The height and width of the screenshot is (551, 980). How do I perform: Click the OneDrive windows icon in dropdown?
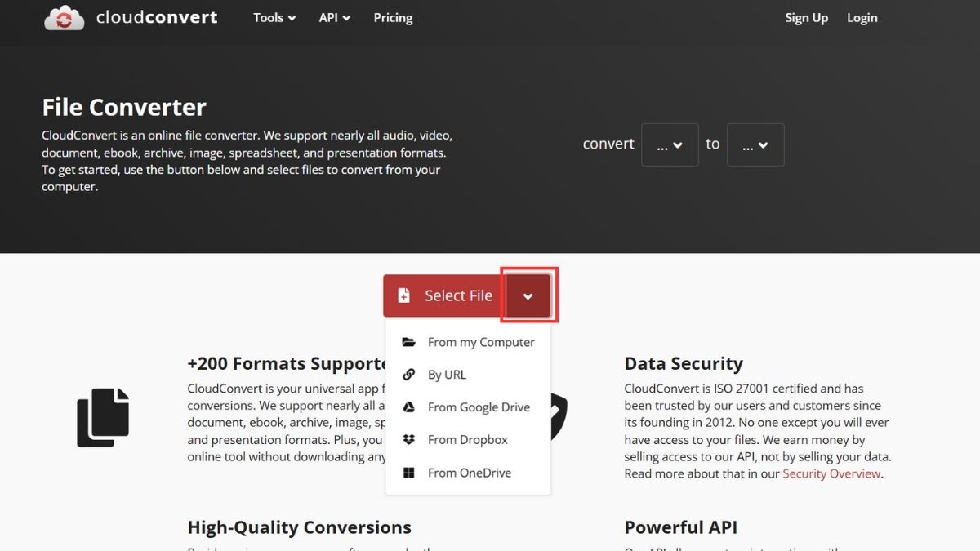[x=409, y=473]
